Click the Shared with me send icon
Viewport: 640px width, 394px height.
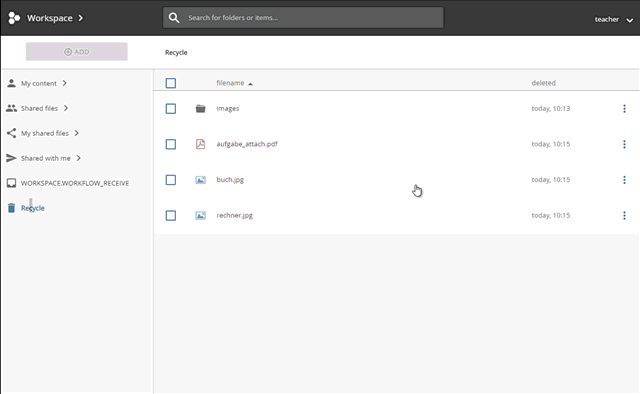pos(11,158)
